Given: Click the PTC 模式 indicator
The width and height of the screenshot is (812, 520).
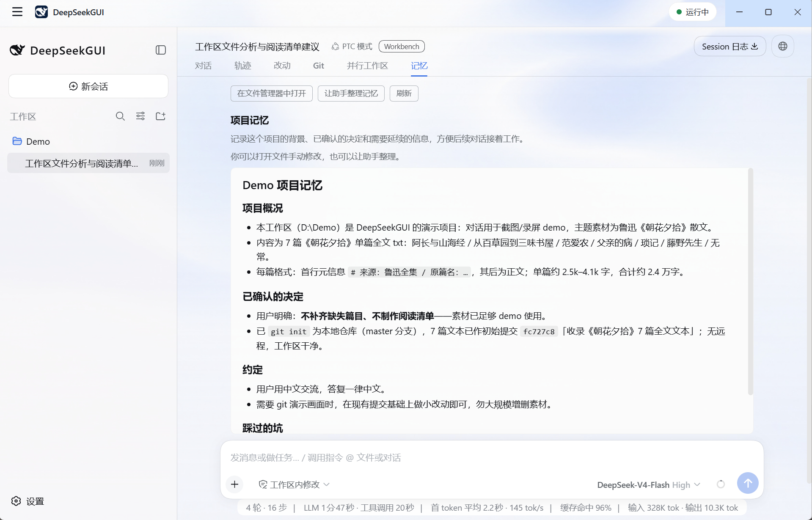Looking at the screenshot, I should click(x=352, y=47).
